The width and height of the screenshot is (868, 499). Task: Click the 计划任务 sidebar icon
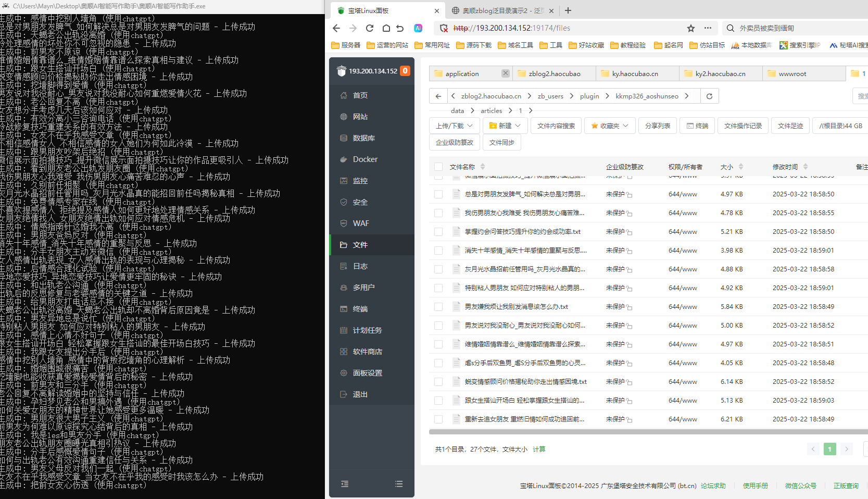[344, 330]
